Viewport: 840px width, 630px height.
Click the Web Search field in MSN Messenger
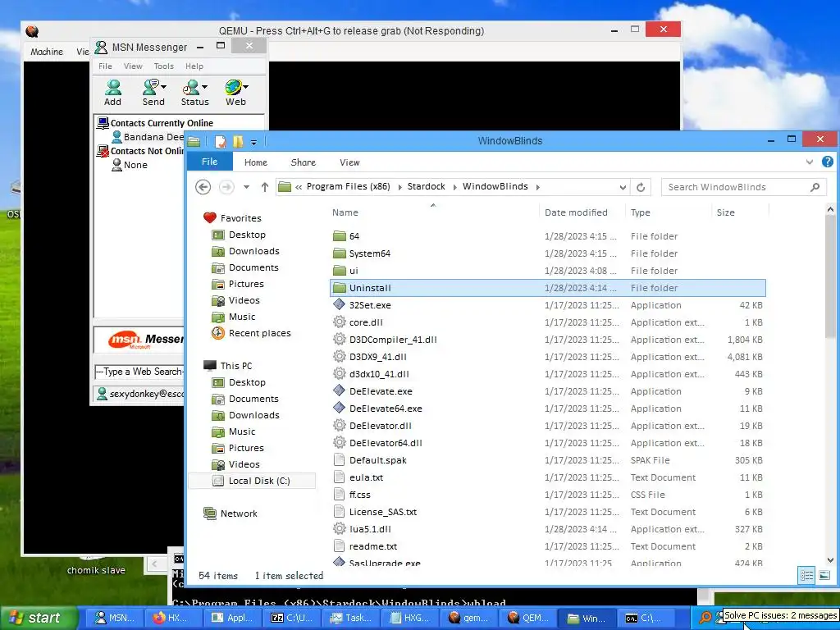point(139,372)
